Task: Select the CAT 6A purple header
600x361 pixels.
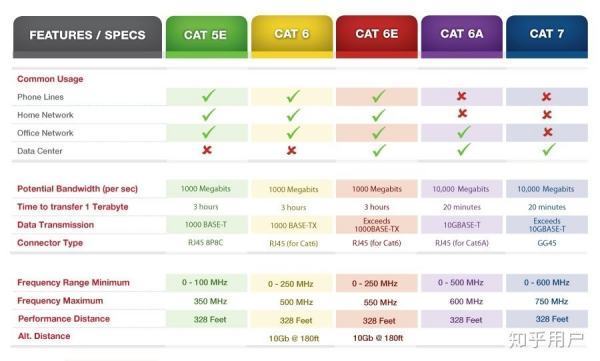Action: 462,36
